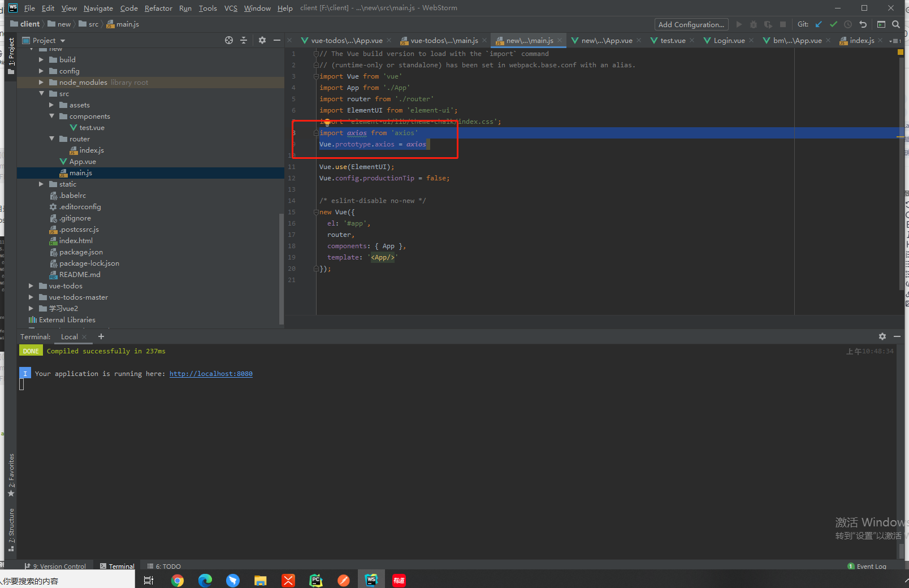Open the TODO tool window
The width and height of the screenshot is (909, 588).
click(x=164, y=566)
